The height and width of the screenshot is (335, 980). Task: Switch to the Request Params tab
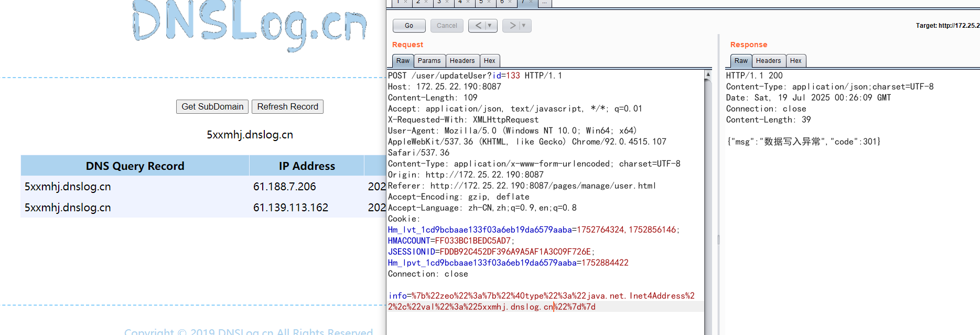429,61
